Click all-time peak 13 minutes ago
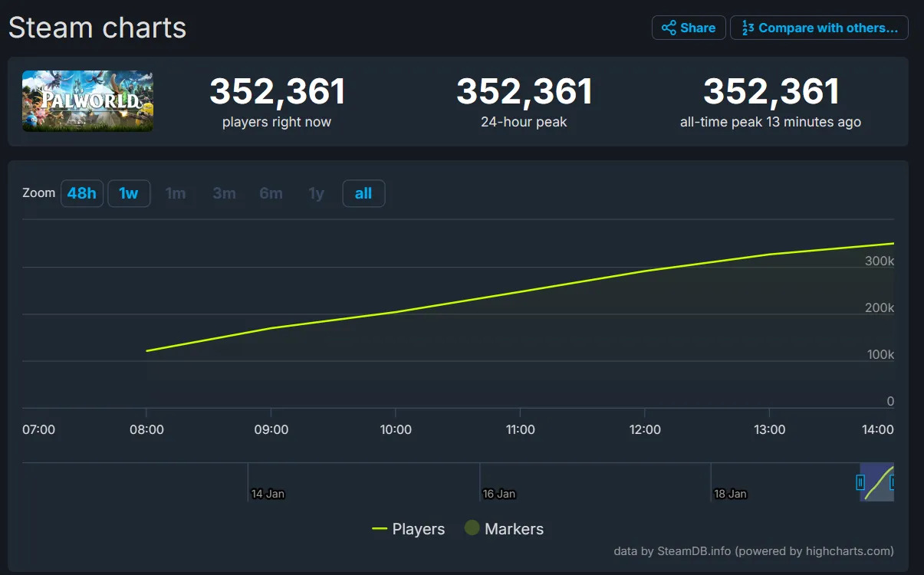Viewport: 924px width, 575px height. pyautogui.click(x=771, y=122)
